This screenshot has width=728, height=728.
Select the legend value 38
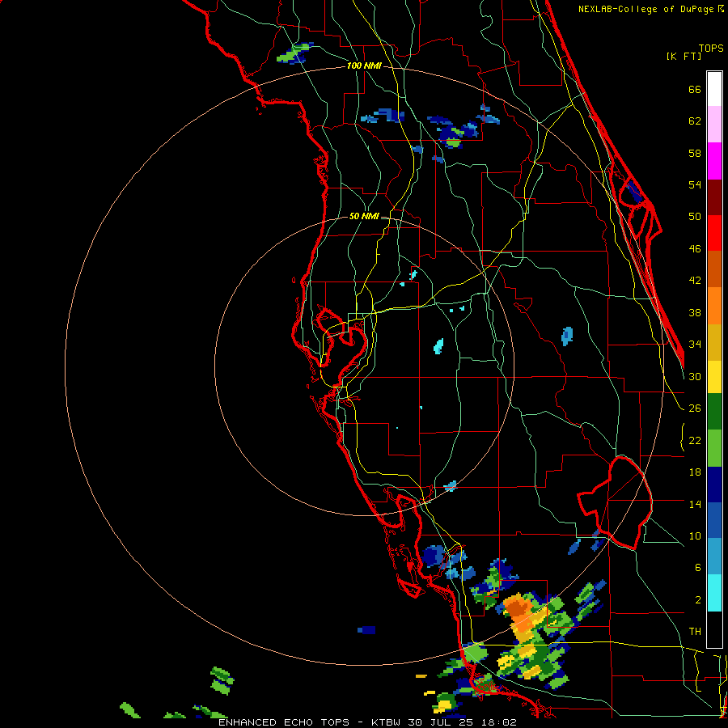click(695, 312)
